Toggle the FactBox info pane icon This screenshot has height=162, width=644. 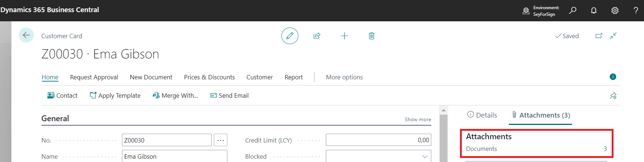pos(613,77)
